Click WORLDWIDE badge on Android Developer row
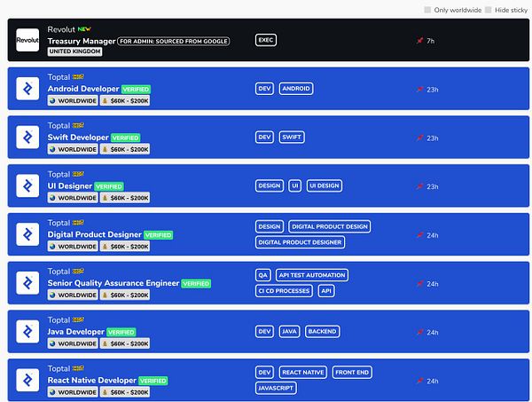The image size is (532, 402). coord(73,100)
